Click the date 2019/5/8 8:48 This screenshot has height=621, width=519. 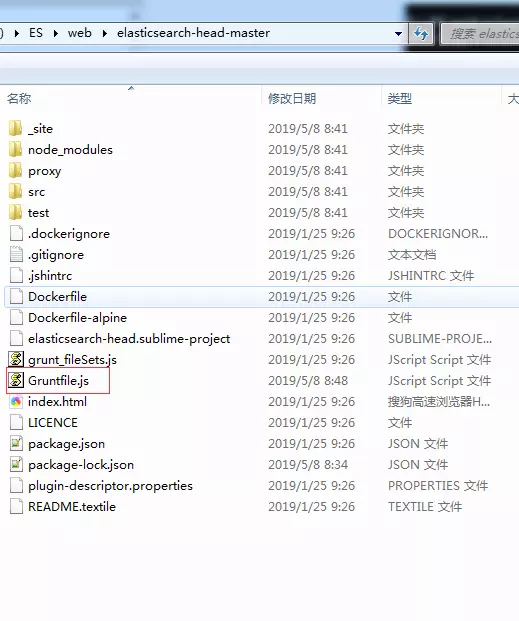click(308, 381)
